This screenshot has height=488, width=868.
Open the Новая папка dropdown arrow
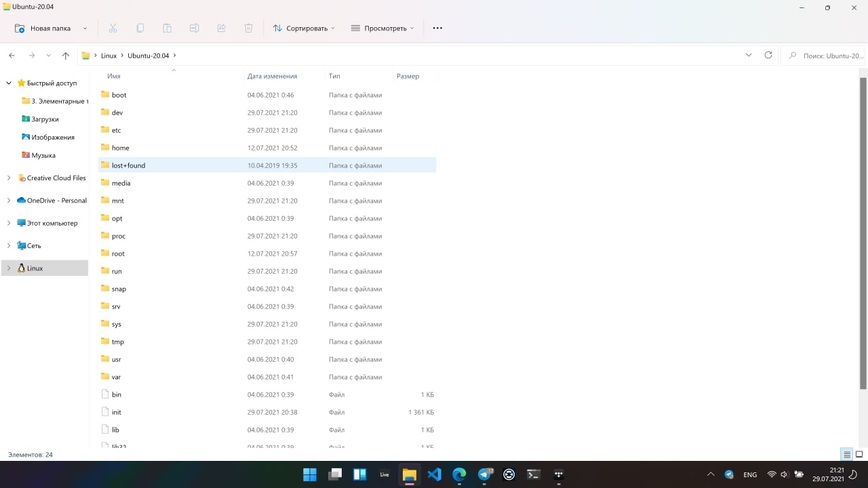pyautogui.click(x=85, y=28)
